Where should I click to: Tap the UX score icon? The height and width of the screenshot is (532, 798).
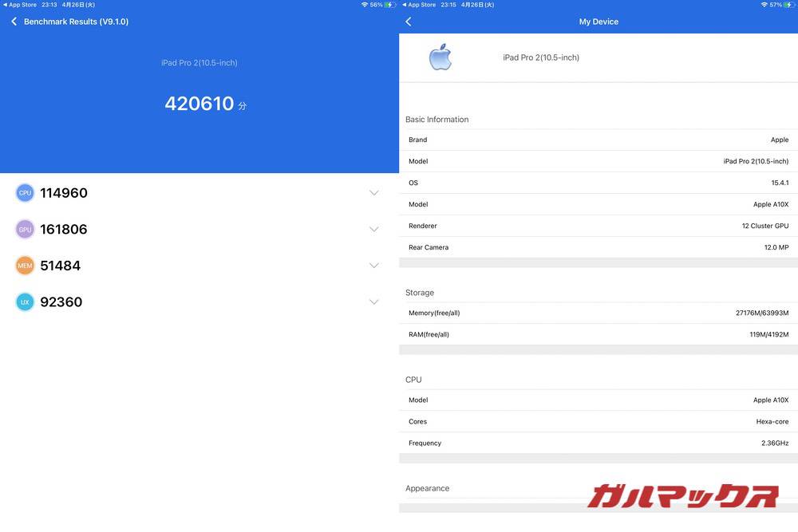pos(24,301)
